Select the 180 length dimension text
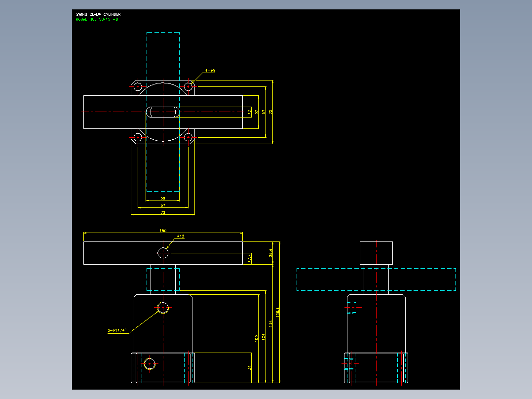532x399 pixels. coord(163,231)
